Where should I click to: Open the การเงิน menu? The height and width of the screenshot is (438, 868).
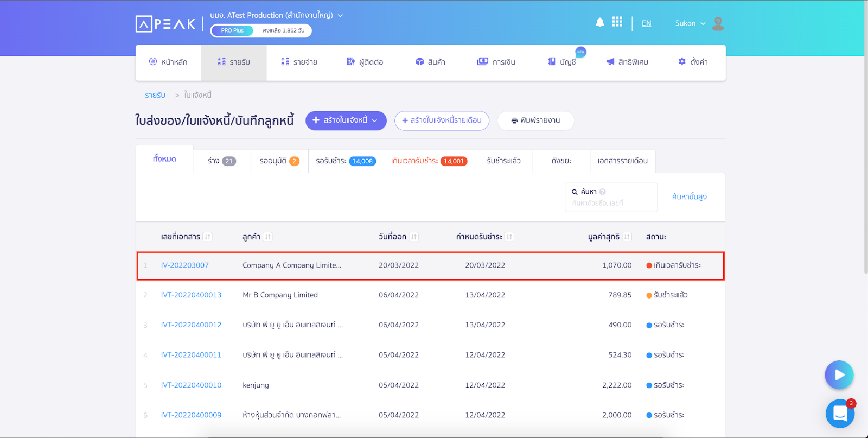click(x=496, y=62)
